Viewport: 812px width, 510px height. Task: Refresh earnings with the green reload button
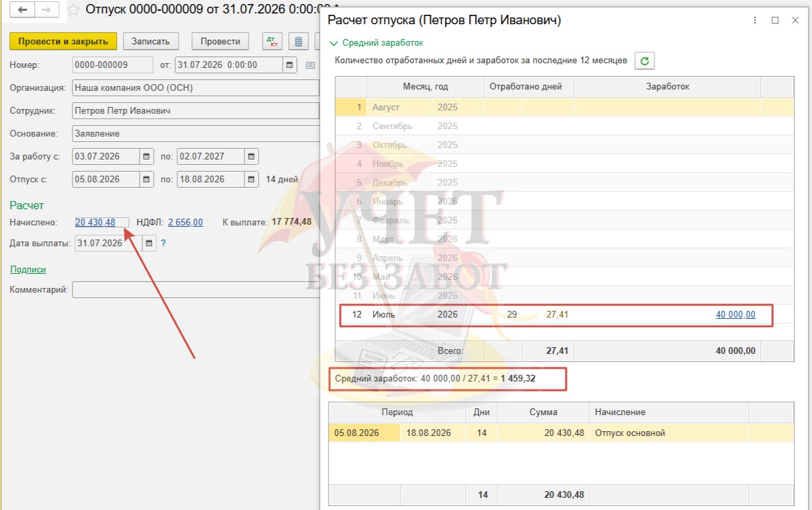645,61
